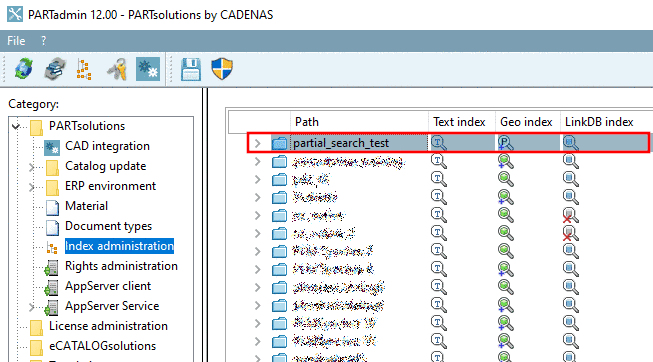This screenshot has width=653, height=362.
Task: Select the partial_search_test path text
Action: pos(341,143)
